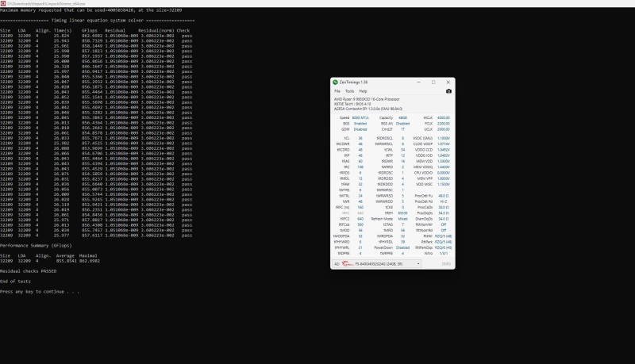Click the Capacity value 48GB

click(402, 117)
